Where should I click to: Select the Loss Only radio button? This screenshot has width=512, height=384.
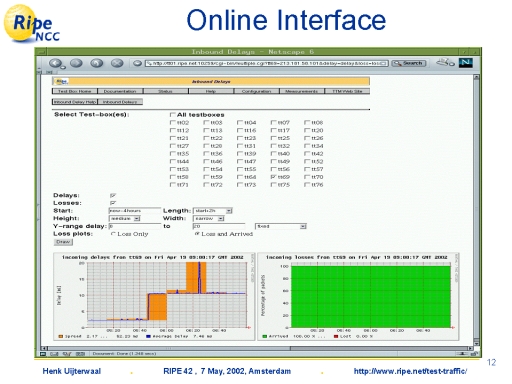pyautogui.click(x=113, y=234)
